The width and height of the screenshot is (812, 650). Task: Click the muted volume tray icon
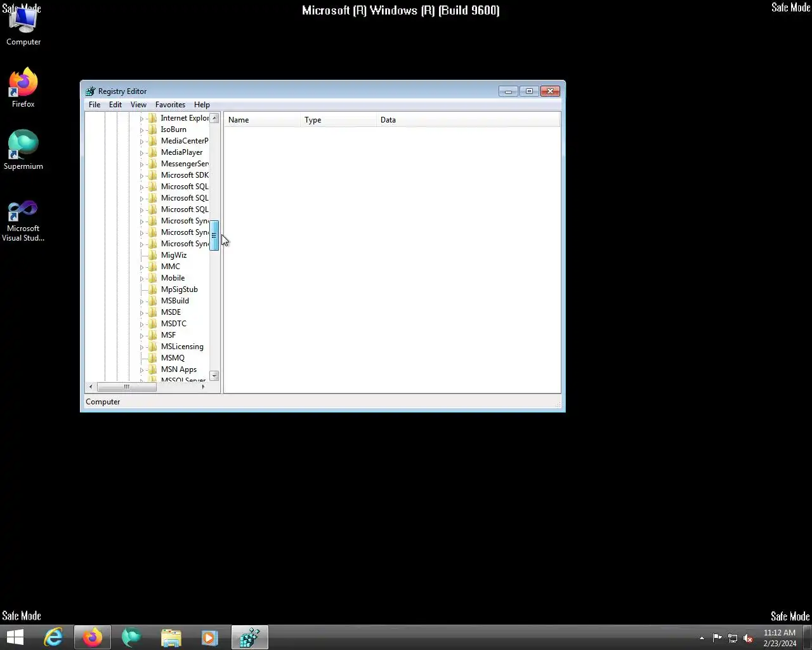748,638
